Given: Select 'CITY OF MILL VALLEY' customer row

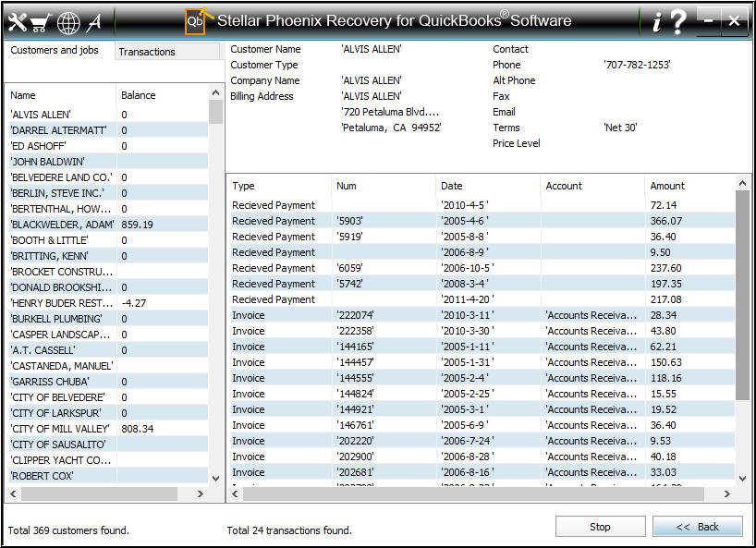Looking at the screenshot, I should [x=61, y=429].
